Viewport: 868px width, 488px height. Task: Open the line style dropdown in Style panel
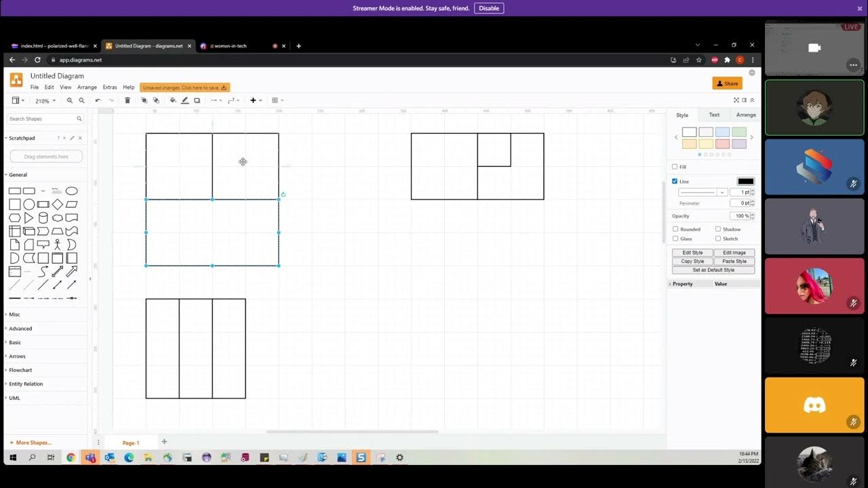(x=722, y=192)
